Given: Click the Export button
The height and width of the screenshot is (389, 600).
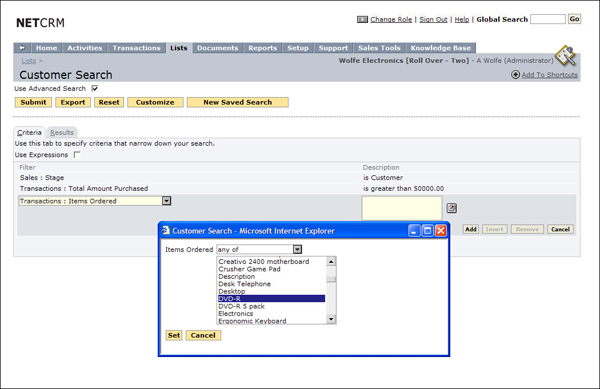Looking at the screenshot, I should (73, 102).
